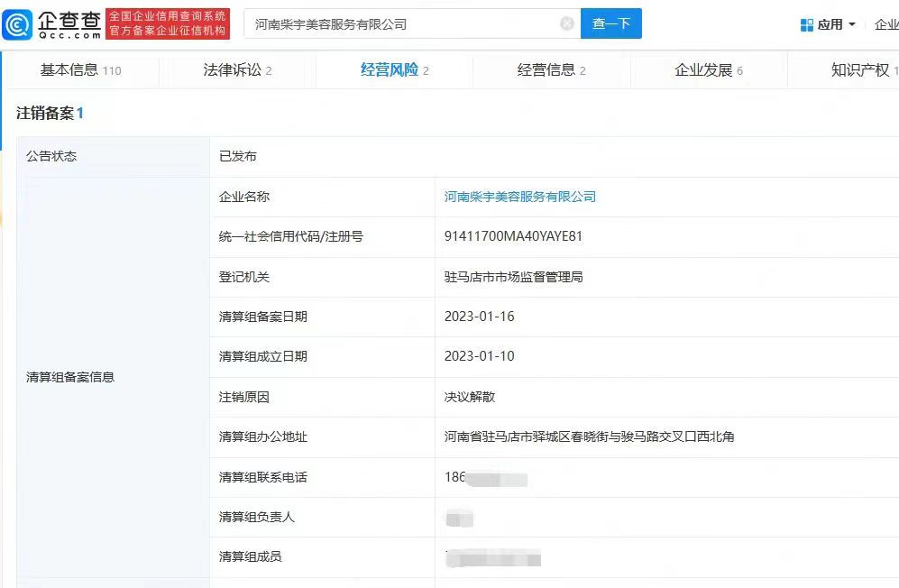Click the 清算组成立日期 label
The image size is (899, 588).
pyautogui.click(x=263, y=356)
